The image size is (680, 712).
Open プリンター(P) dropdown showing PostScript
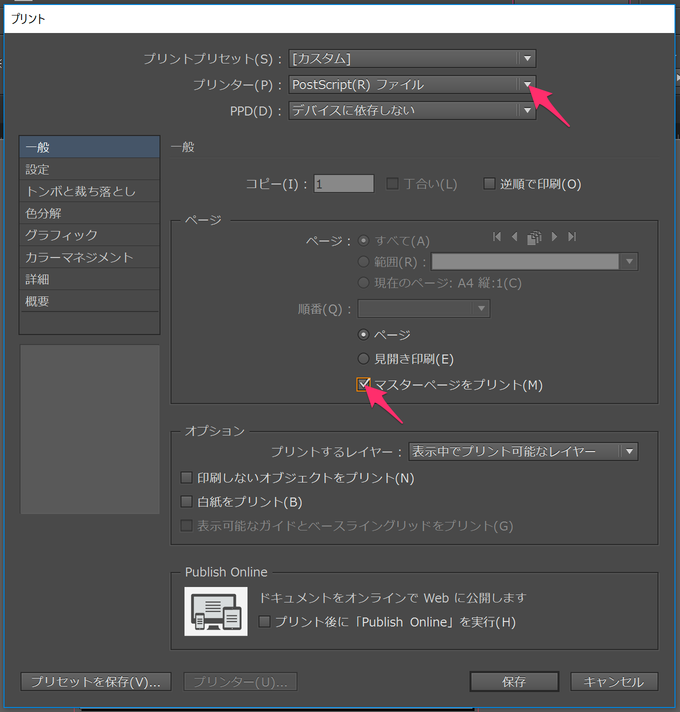[412, 84]
